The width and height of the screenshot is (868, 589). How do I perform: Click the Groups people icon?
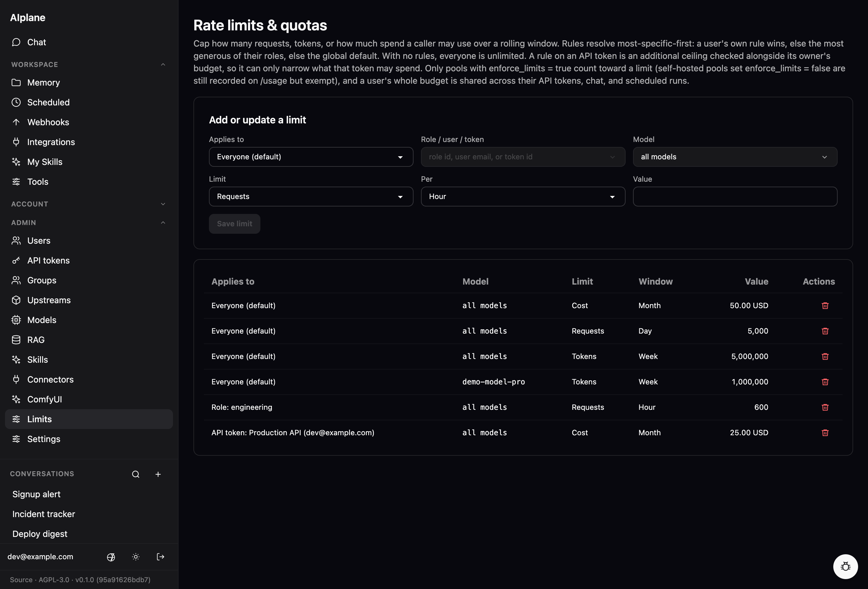pos(16,280)
